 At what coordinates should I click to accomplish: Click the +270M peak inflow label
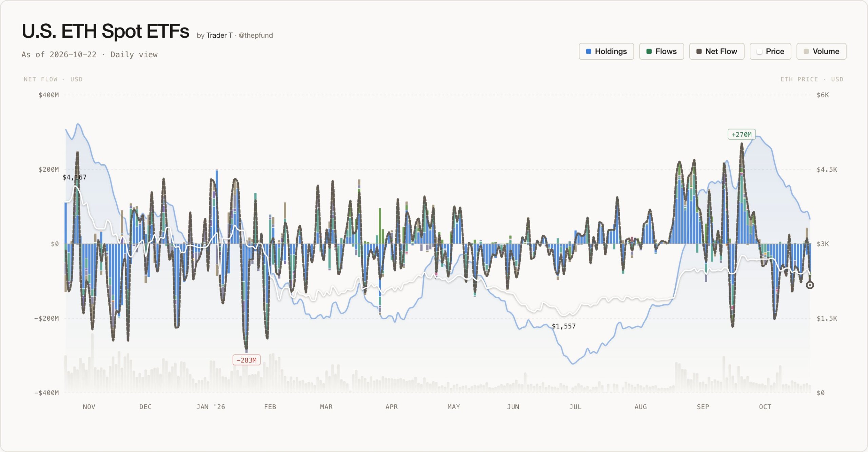[x=742, y=134]
